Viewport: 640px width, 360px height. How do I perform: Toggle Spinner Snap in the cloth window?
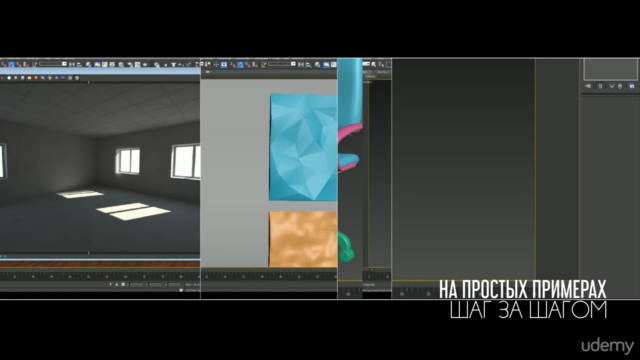click(254, 64)
